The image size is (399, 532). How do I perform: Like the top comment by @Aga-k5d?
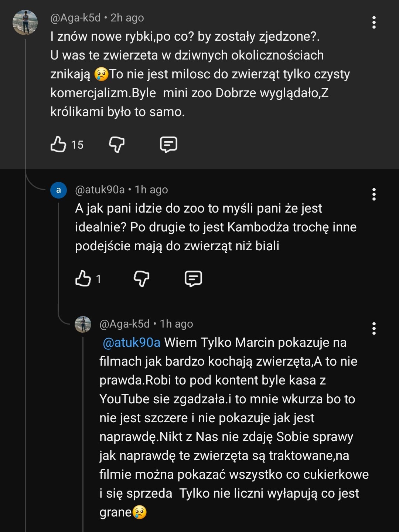click(58, 144)
